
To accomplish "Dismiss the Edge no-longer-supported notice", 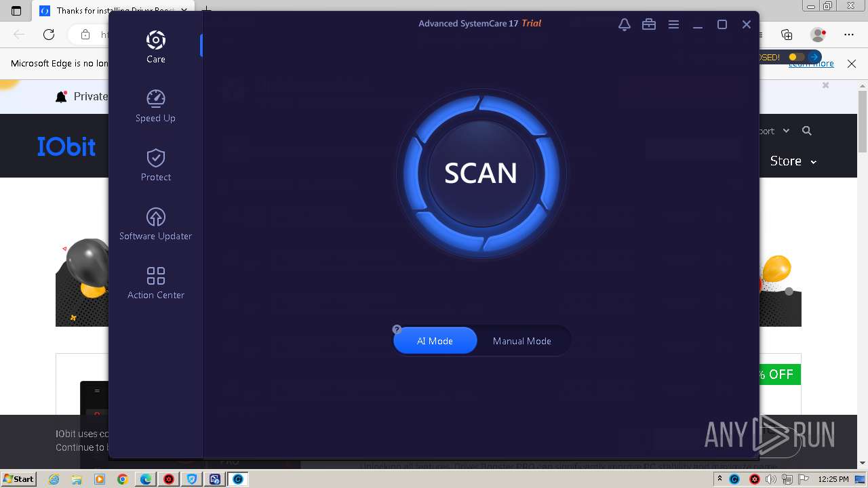I will (x=852, y=64).
